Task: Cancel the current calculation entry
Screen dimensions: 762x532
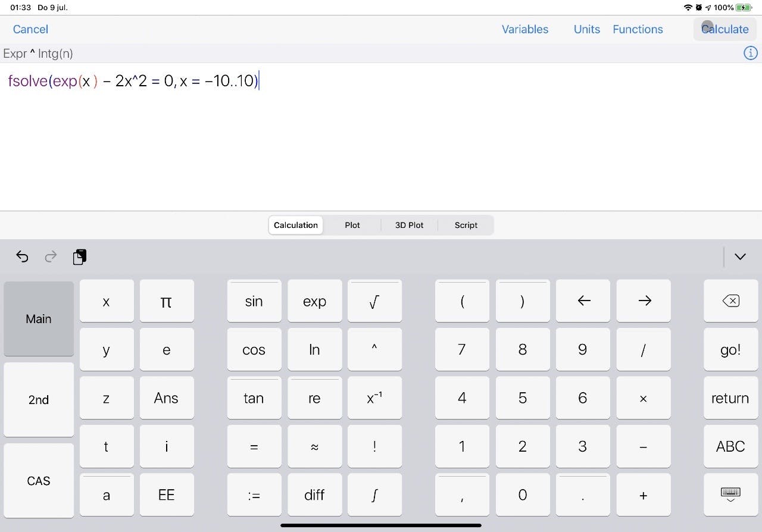Action: [30, 29]
